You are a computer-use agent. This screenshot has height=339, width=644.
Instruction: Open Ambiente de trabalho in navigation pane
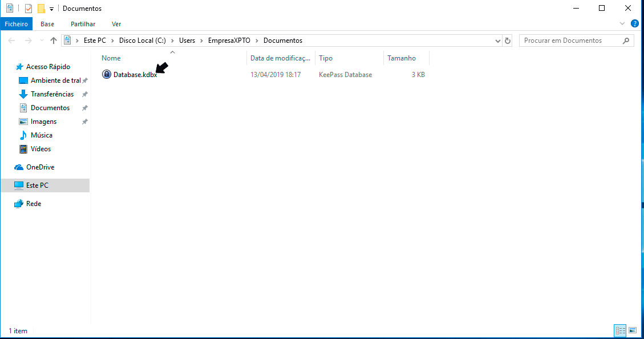click(x=55, y=80)
